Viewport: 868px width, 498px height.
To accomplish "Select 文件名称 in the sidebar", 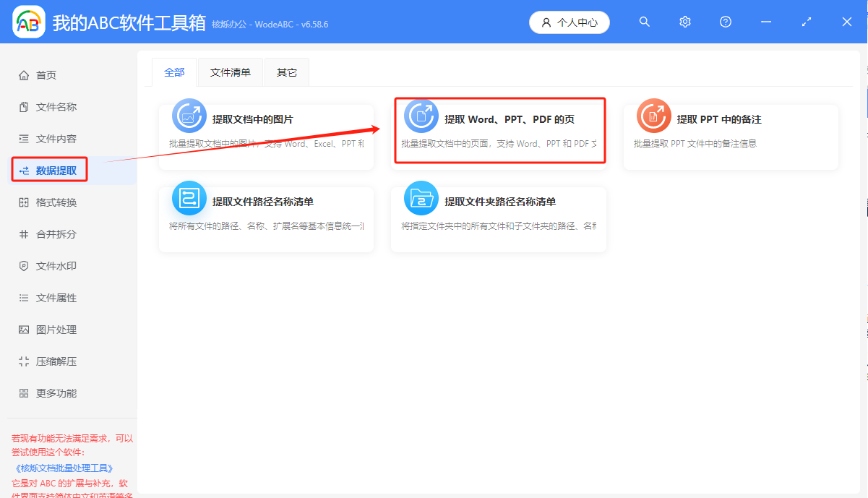I will coord(49,106).
